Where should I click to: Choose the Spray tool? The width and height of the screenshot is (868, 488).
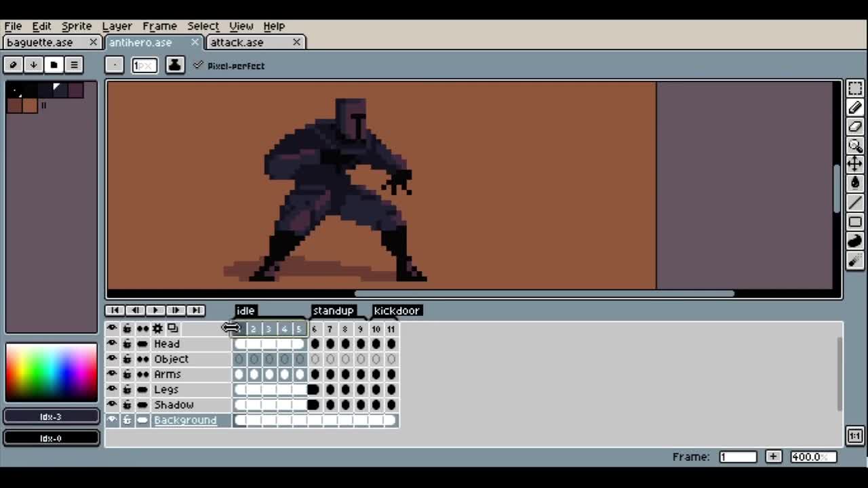854,261
